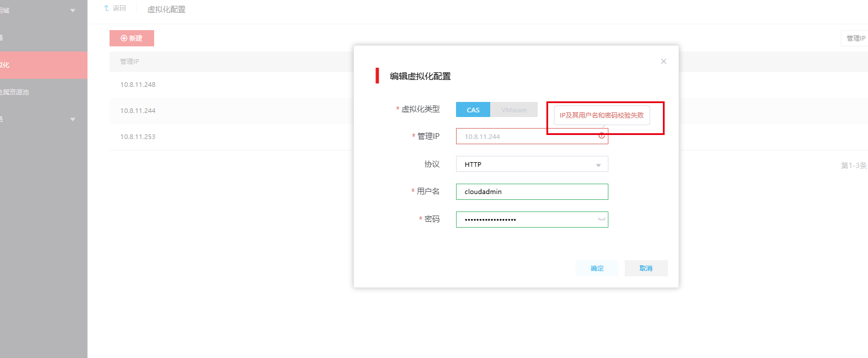Click the 管理IP filter box at top right
This screenshot has width=868, height=358.
pyautogui.click(x=855, y=38)
